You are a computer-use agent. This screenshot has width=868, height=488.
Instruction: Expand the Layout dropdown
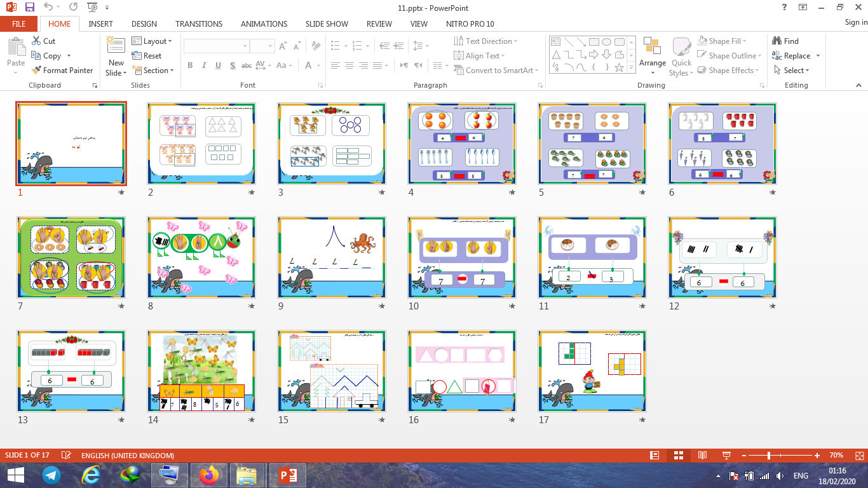tap(152, 41)
